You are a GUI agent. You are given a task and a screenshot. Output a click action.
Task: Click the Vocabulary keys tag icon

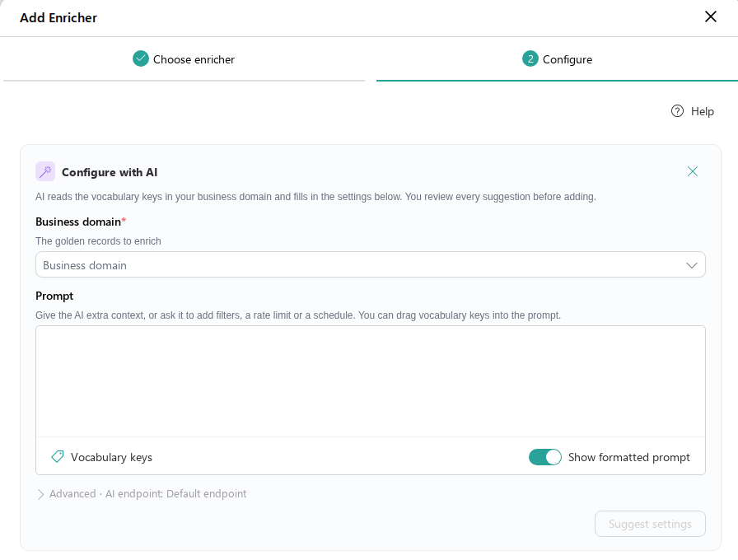(58, 457)
